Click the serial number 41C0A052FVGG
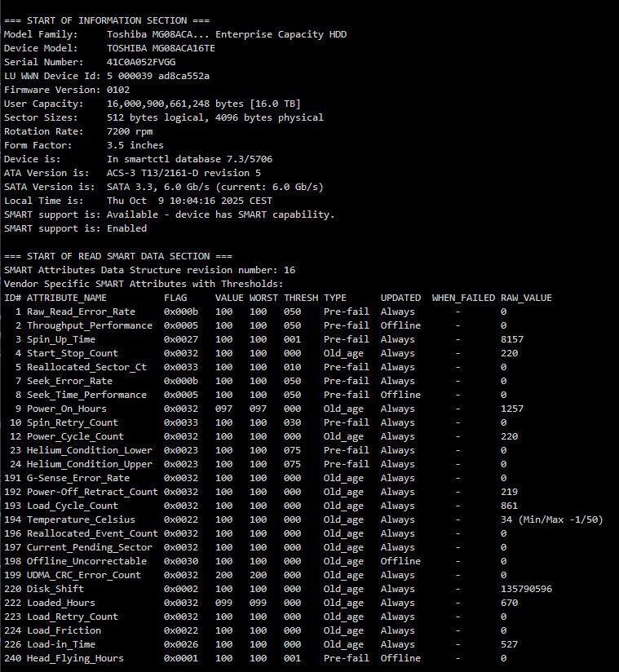Viewport: 619px width, 672px height. point(141,62)
